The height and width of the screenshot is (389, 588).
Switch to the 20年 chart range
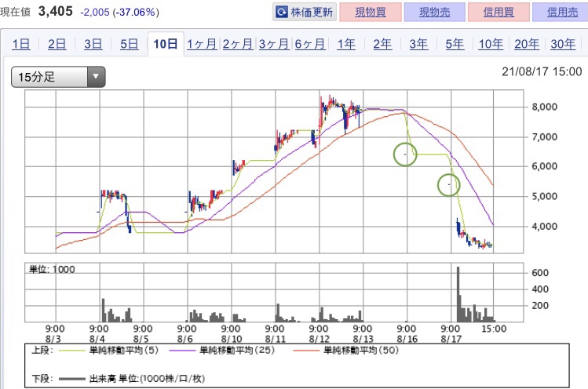(x=527, y=44)
